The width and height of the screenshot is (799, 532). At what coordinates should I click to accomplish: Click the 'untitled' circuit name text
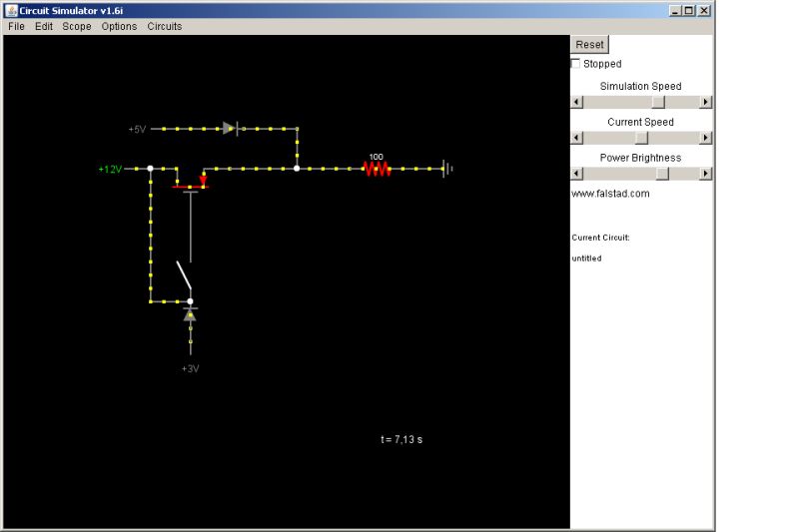coord(586,259)
